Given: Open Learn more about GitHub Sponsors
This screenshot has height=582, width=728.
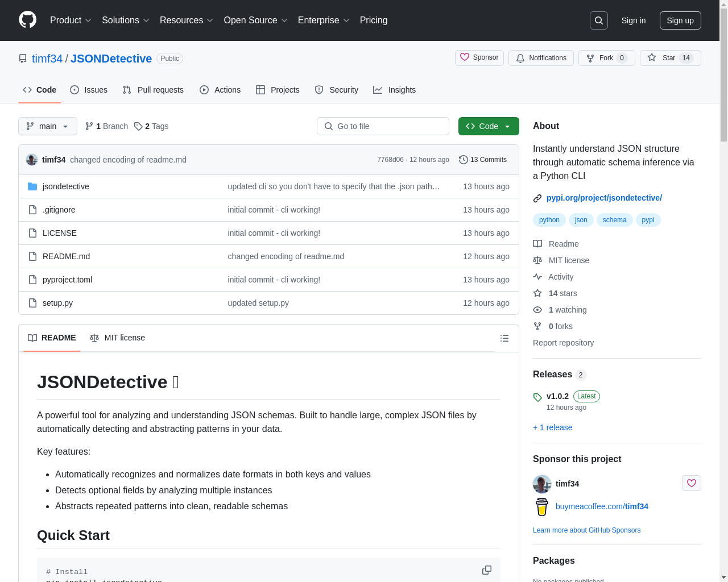Looking at the screenshot, I should 587,530.
